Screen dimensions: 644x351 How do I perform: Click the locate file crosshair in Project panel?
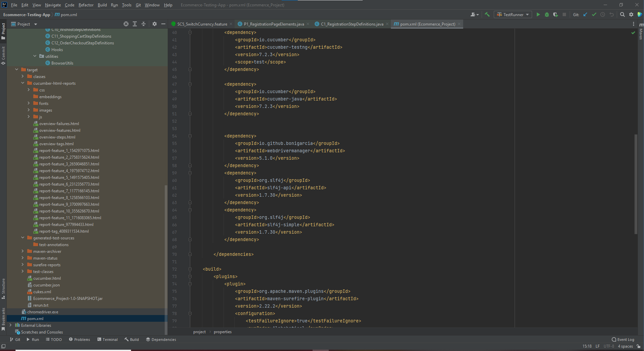click(126, 24)
